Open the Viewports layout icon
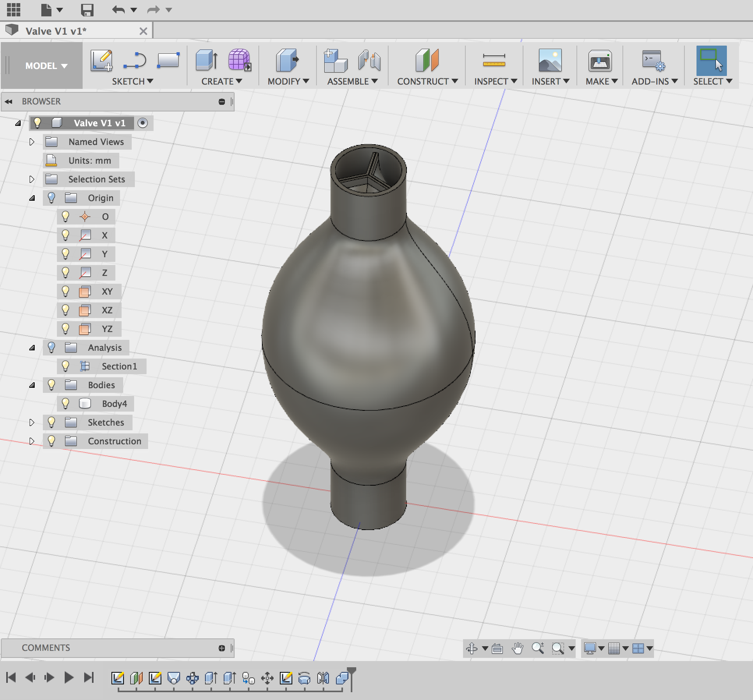The image size is (753, 700). [638, 648]
